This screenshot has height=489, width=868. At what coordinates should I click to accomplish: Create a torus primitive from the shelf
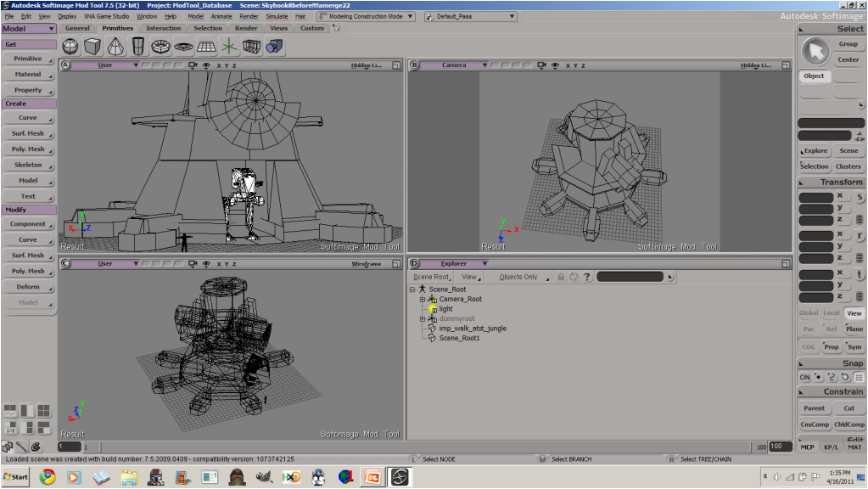[x=160, y=47]
